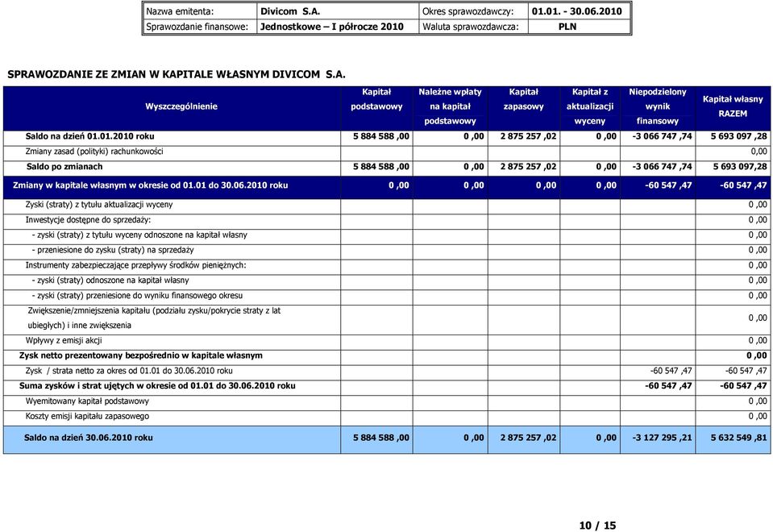Screen dimensions: 773x532
Task: Click 5 693 097,28 in the 01.01.2010 row
Action: [739, 136]
